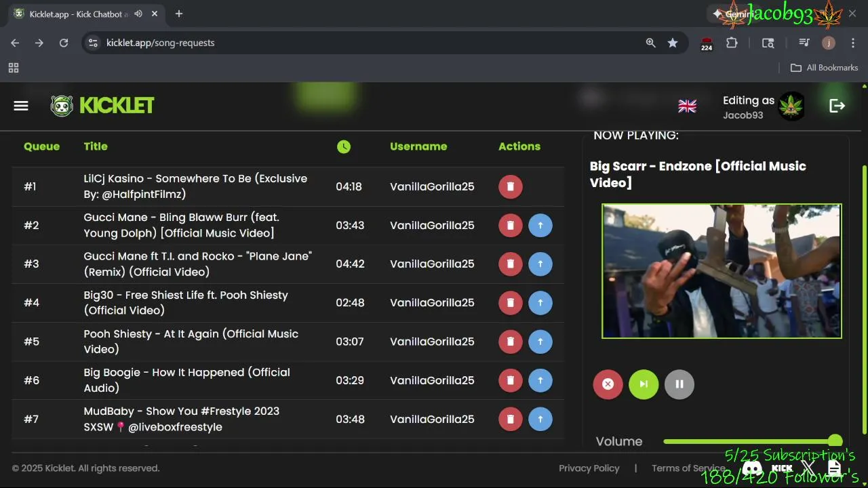The width and height of the screenshot is (868, 488).
Task: Mute tab using speaker icon
Action: point(138,14)
